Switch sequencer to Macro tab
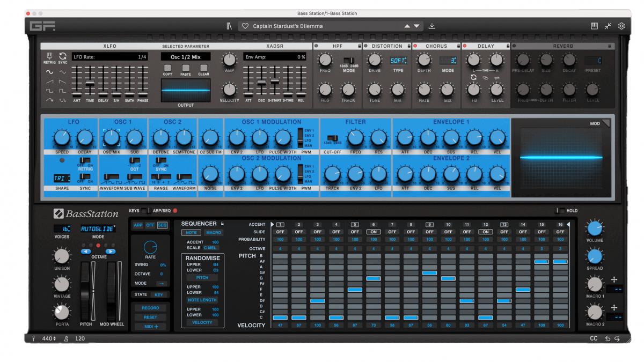644x362 pixels. pos(213,233)
